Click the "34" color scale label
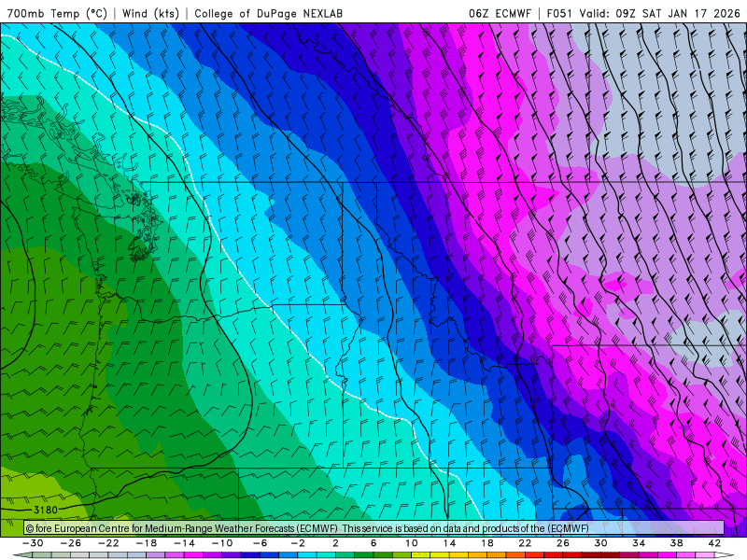 pos(639,543)
